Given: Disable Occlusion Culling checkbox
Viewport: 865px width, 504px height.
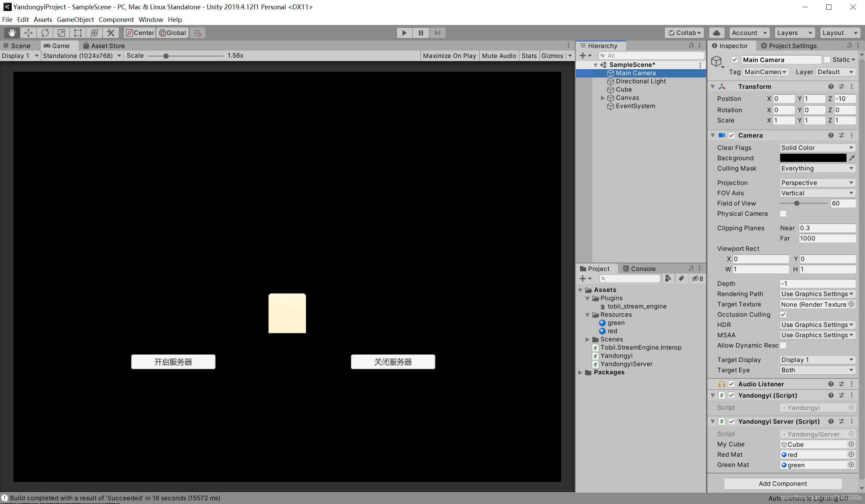Looking at the screenshot, I should pyautogui.click(x=783, y=315).
